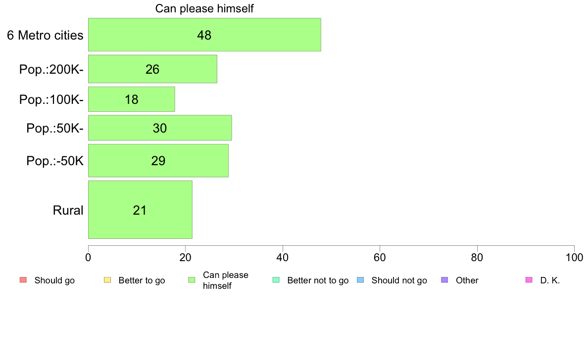Viewport: 588px width, 364px height.
Task: Click the Should not go legend label
Action: (x=399, y=280)
